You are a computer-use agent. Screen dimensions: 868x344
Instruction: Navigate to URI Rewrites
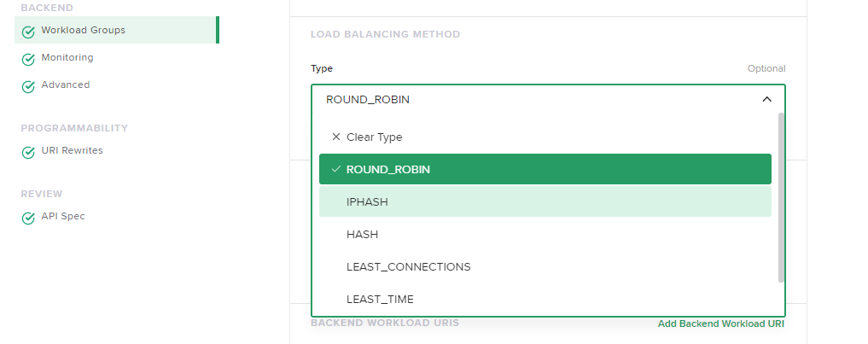[x=72, y=150]
